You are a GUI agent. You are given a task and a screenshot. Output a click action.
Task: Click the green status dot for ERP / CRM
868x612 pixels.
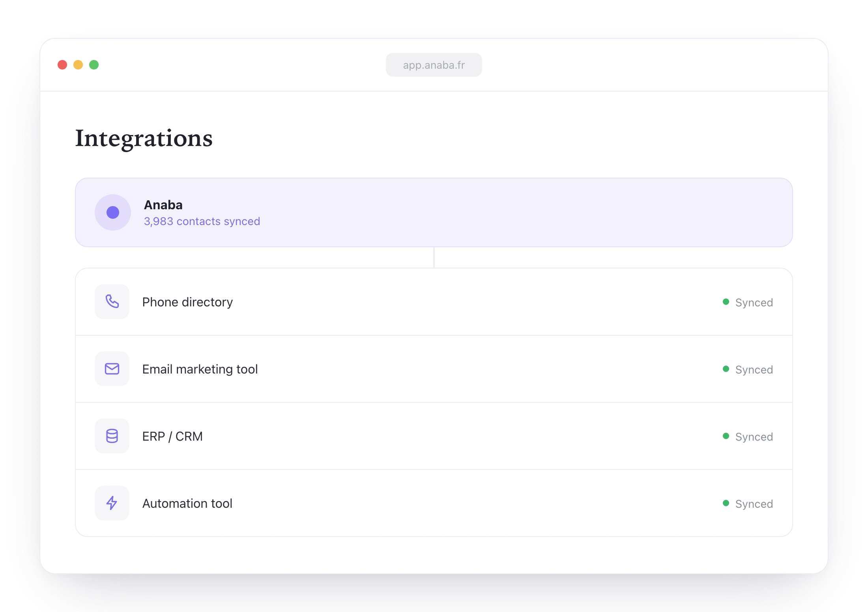pyautogui.click(x=726, y=436)
